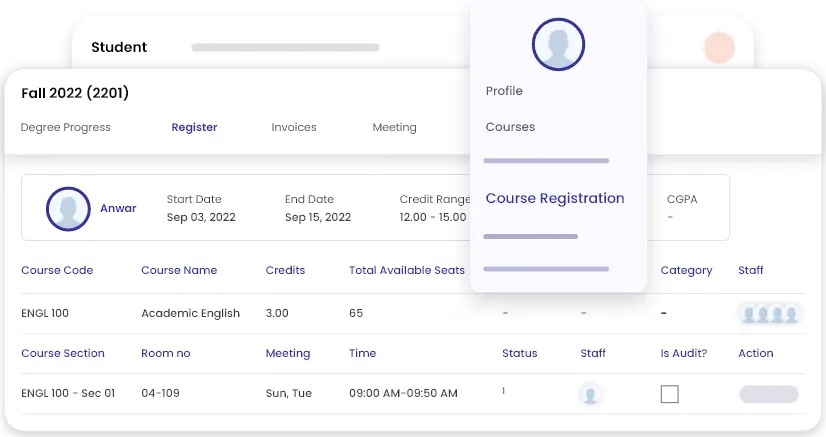Click the start date Sep 03, 2022

click(201, 217)
